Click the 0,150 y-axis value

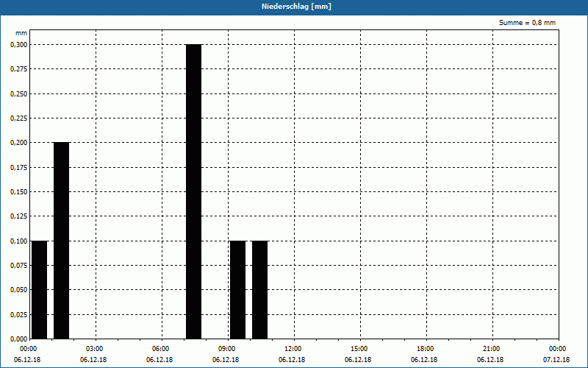[x=19, y=192]
